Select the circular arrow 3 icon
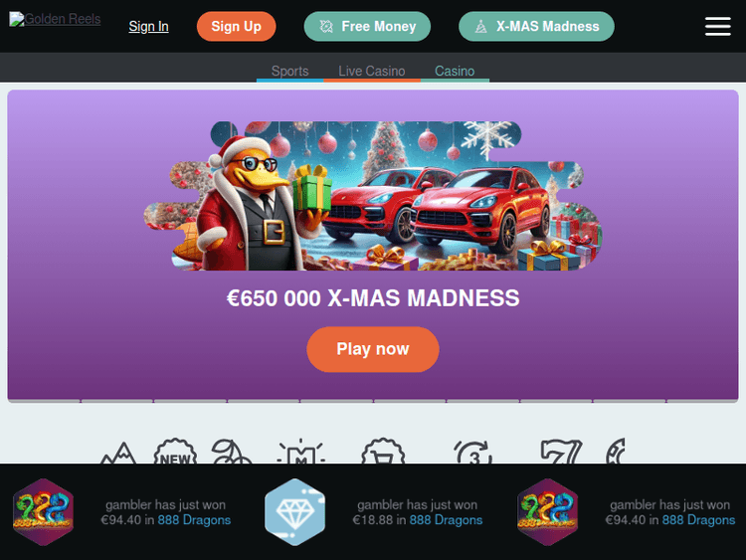Screen dimensions: 746x560 472,452
